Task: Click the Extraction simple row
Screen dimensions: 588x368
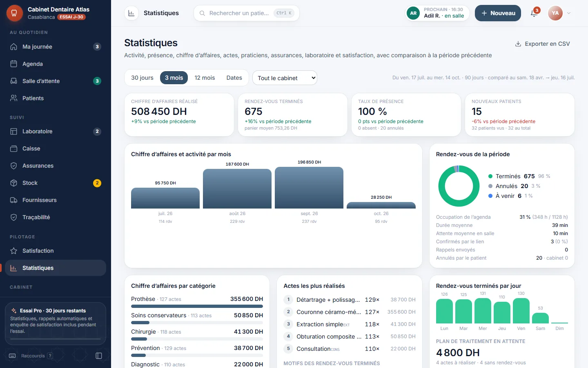Action: coord(350,324)
